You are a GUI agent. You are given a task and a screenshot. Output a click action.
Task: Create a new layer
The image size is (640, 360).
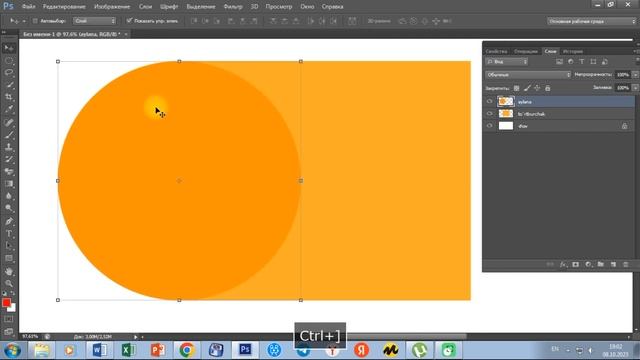(613, 264)
